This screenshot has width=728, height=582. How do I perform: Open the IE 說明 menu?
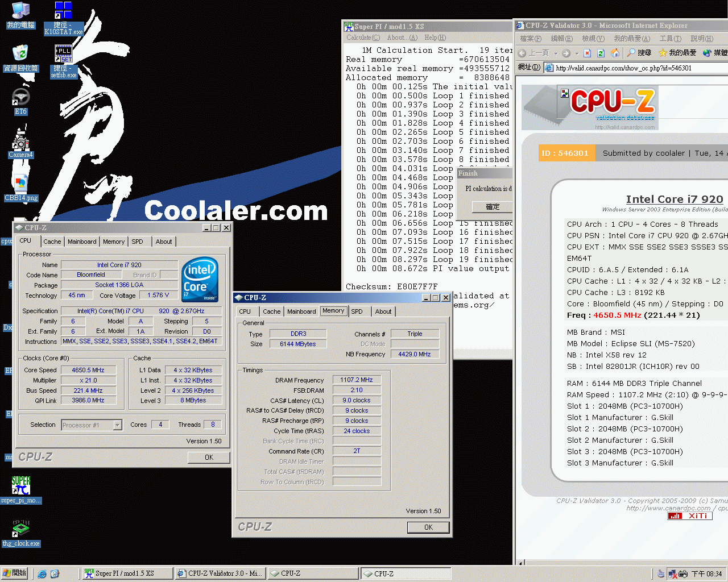(701, 39)
